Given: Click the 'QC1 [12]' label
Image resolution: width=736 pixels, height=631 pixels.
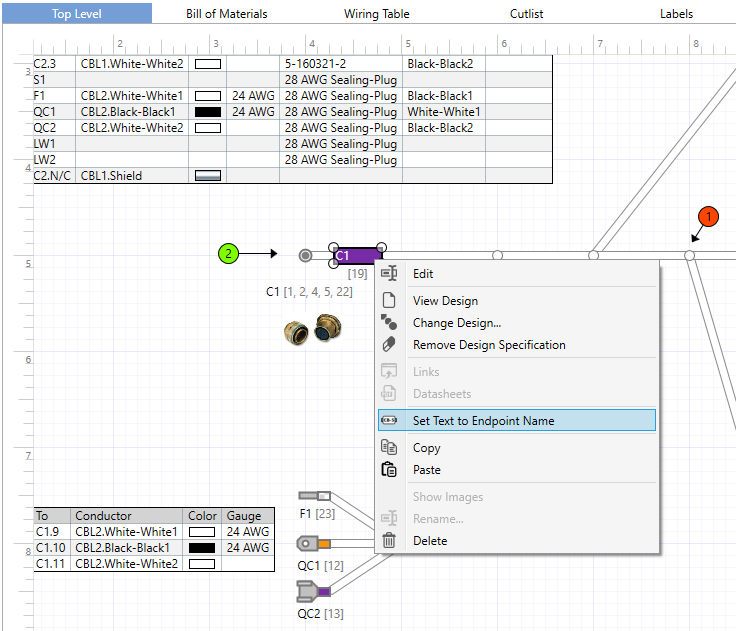Looking at the screenshot, I should coord(321,566).
